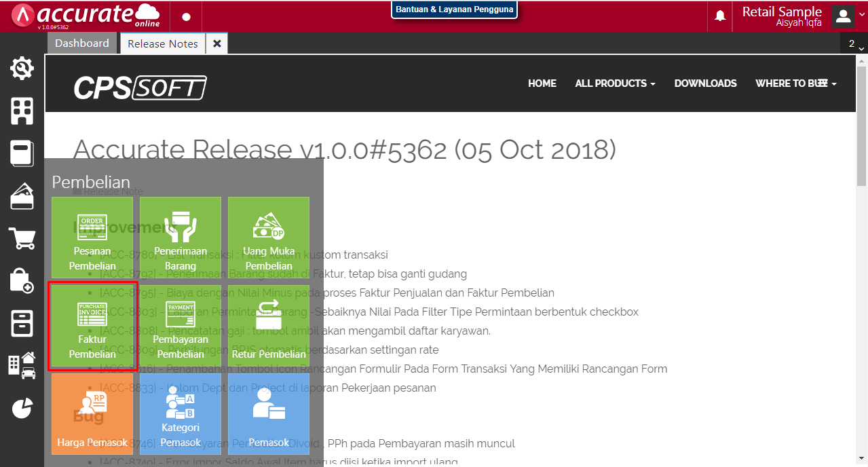Open Kategori Pemasok tile
The height and width of the screenshot is (467, 868).
(x=181, y=414)
